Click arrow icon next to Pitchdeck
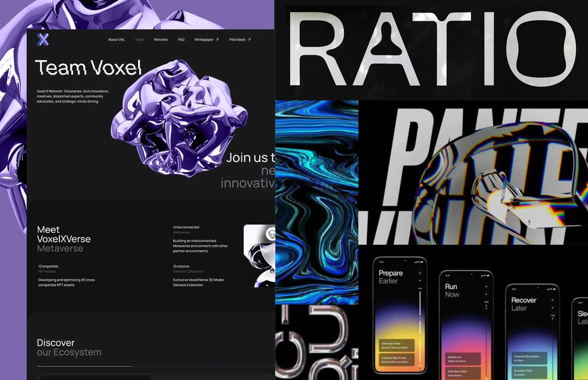The image size is (588, 380). coord(249,39)
